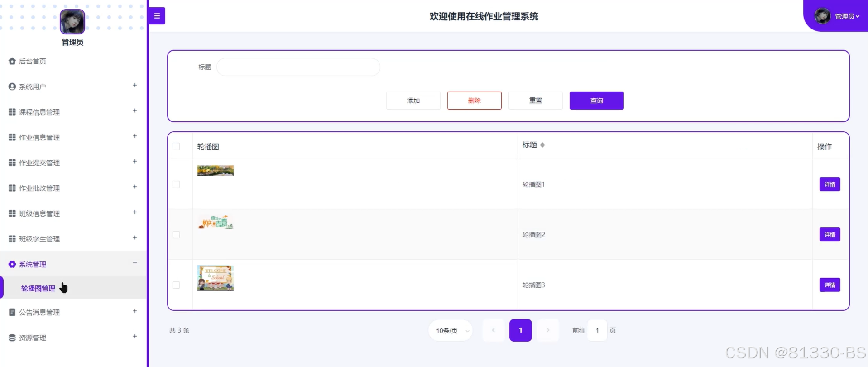Viewport: 868px width, 367px height.
Task: Sort the table by the 标题 column arrows
Action: click(x=542, y=145)
